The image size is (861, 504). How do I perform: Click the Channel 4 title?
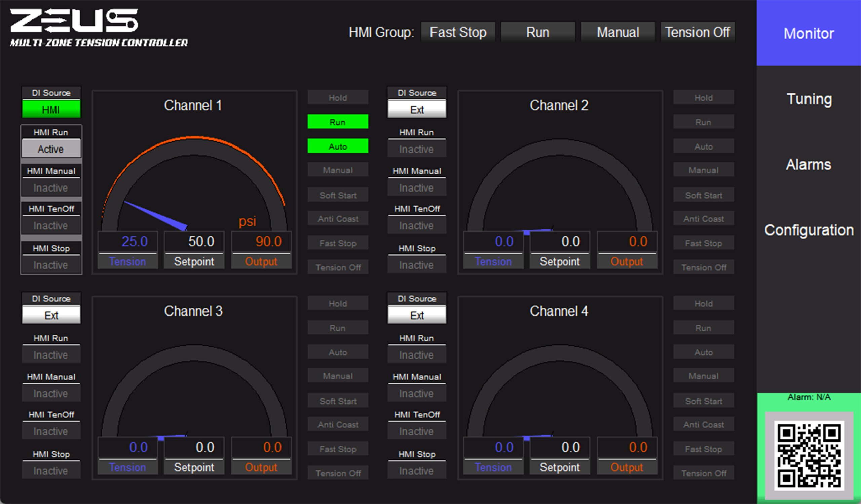559,311
